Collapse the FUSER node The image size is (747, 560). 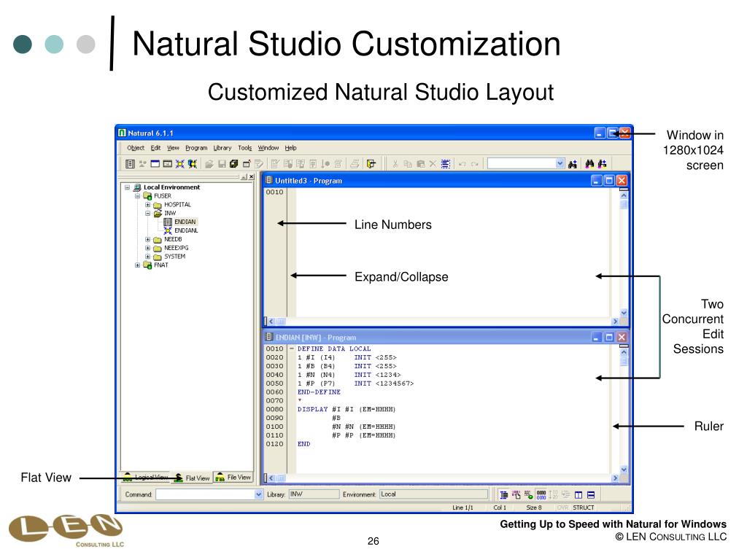(137, 196)
